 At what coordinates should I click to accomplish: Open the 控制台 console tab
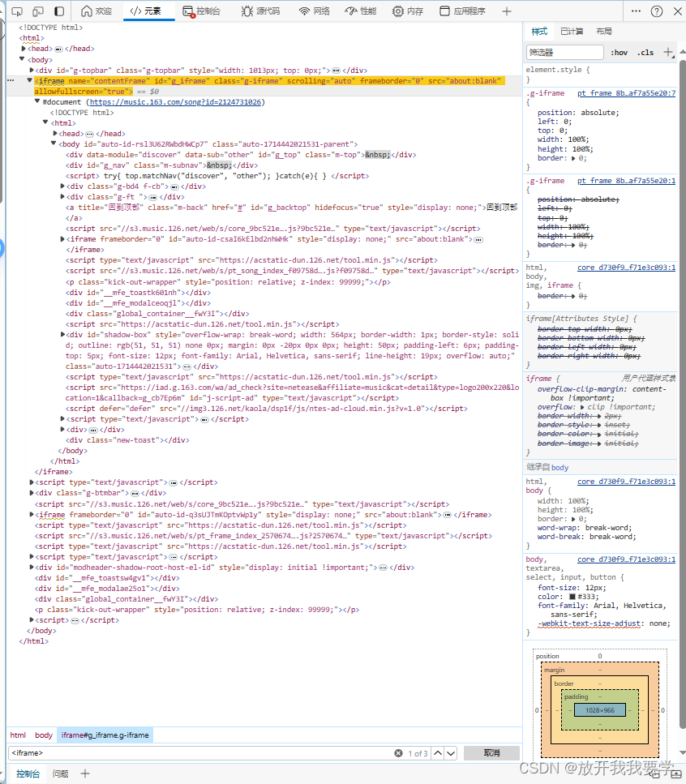[x=201, y=11]
